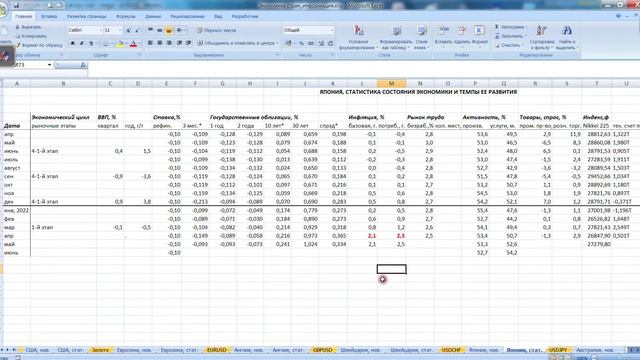
Task: Align cell content to top
Action: [x=151, y=30]
